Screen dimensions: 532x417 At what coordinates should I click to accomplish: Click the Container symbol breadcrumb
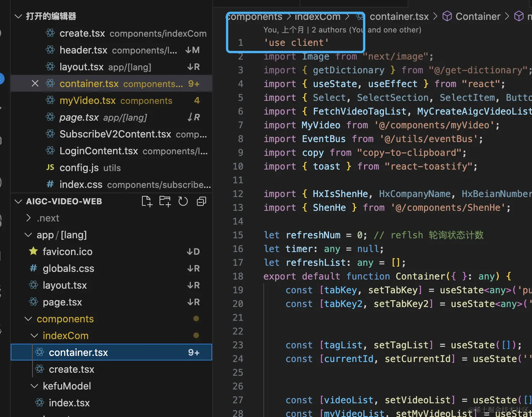[x=478, y=16]
